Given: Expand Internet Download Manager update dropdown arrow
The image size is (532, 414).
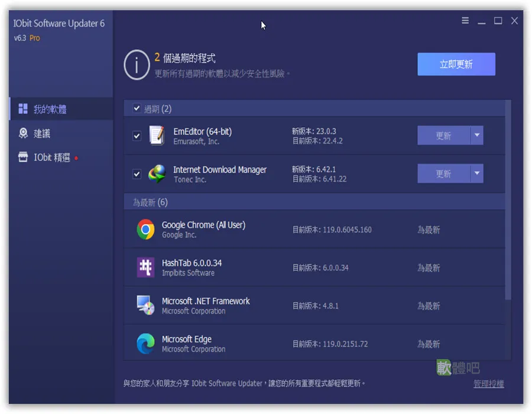Looking at the screenshot, I should [x=477, y=173].
